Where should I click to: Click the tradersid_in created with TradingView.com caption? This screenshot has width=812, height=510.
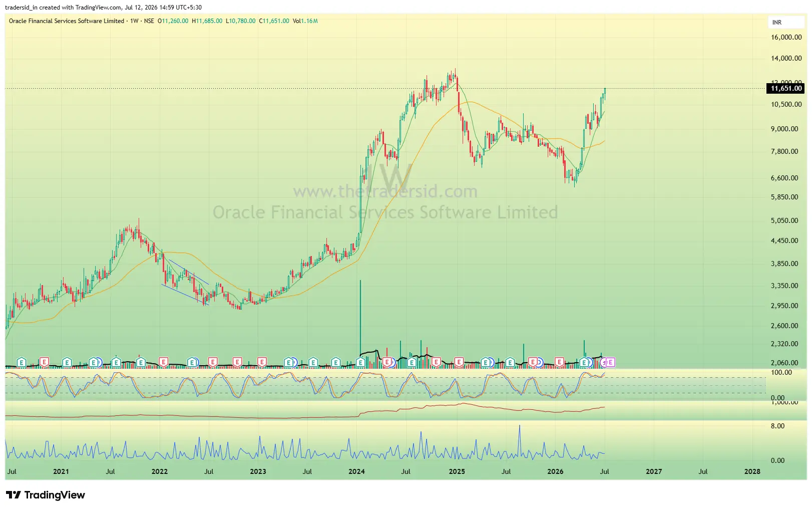click(x=104, y=8)
